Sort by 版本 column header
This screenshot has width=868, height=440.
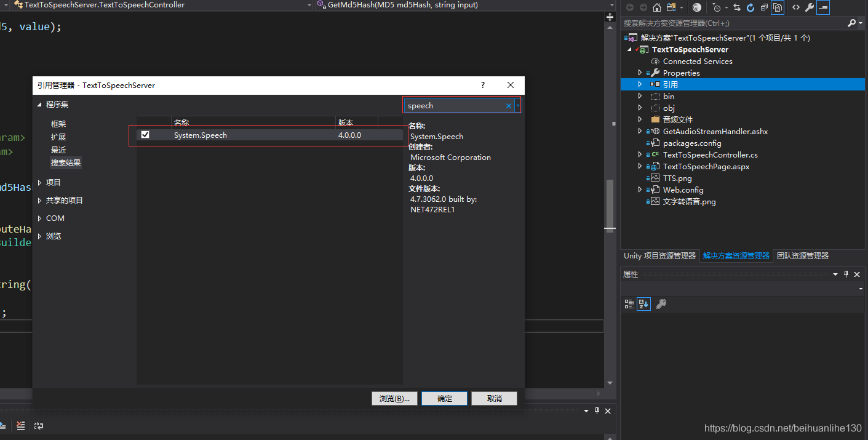357,122
